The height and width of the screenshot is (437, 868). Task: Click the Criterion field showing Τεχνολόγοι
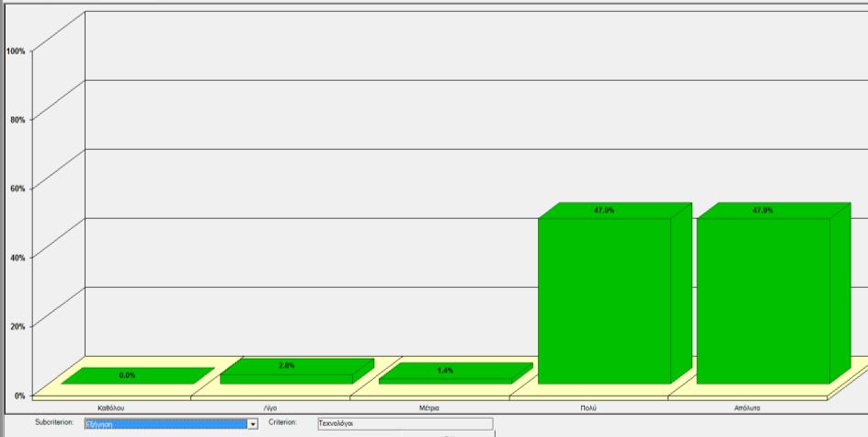tap(405, 424)
